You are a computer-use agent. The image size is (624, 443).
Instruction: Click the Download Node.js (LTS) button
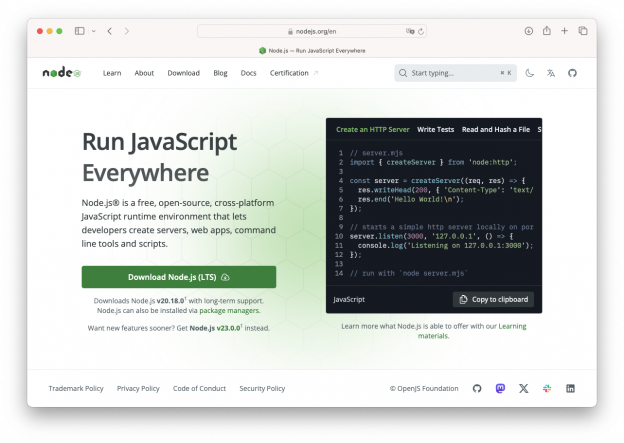pyautogui.click(x=179, y=277)
